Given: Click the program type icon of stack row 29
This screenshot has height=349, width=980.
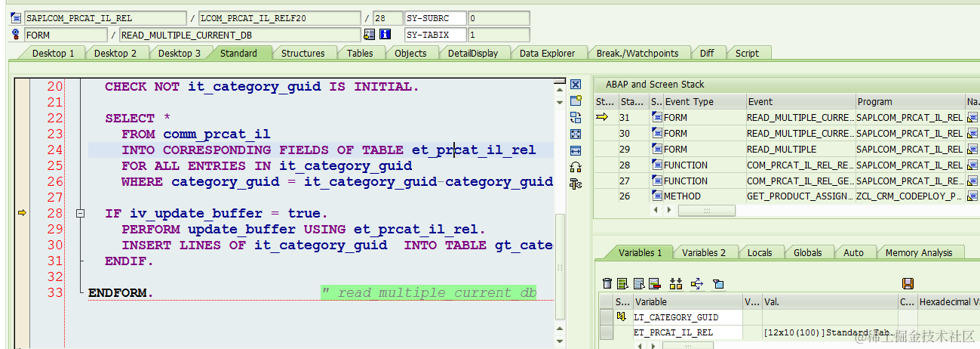Looking at the screenshot, I should (x=656, y=149).
